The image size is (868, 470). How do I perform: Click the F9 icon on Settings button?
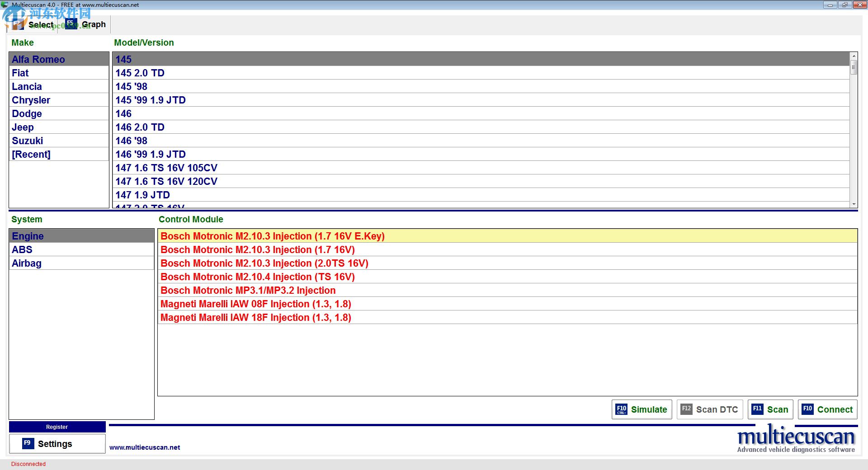pos(28,444)
